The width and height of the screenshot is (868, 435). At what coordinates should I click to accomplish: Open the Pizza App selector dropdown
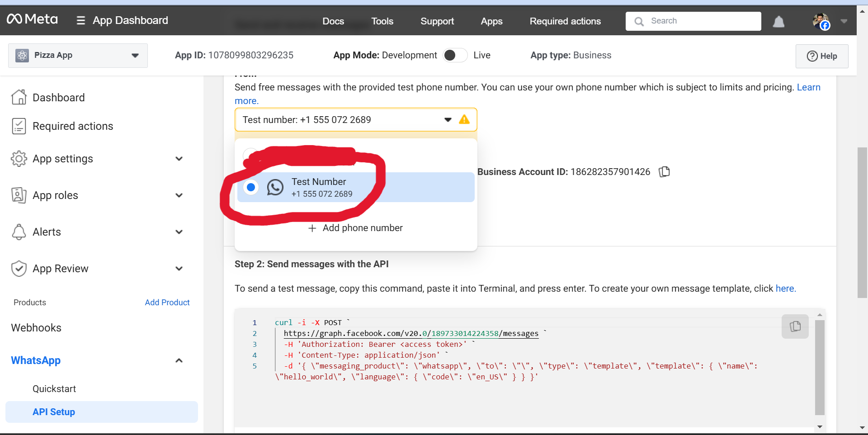(x=78, y=56)
